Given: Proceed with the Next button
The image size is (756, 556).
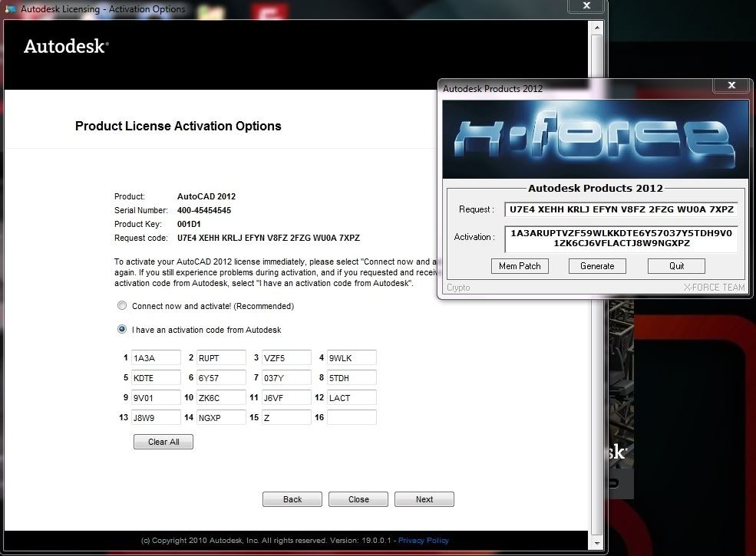Looking at the screenshot, I should point(424,499).
